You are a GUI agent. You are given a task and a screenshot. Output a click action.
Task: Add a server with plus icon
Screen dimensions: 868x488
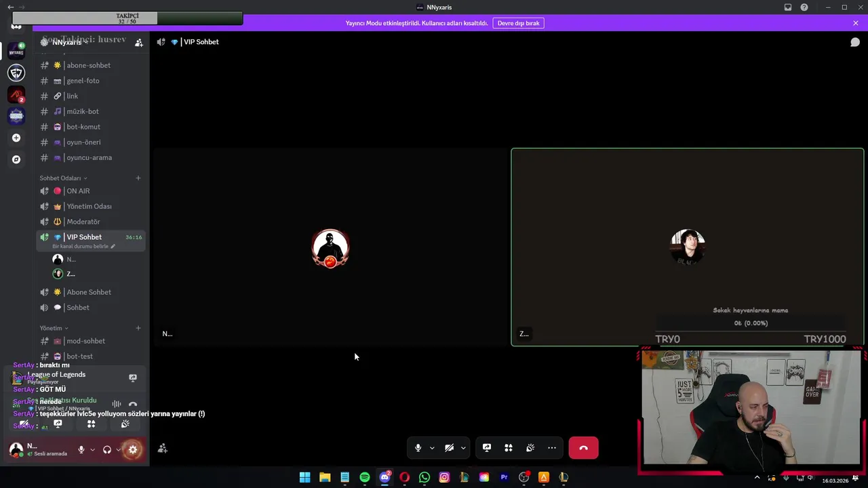tap(16, 138)
